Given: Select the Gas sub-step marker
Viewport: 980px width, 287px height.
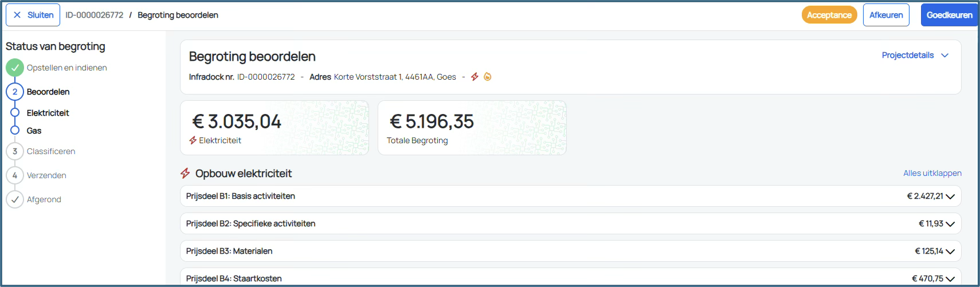Looking at the screenshot, I should (x=15, y=131).
